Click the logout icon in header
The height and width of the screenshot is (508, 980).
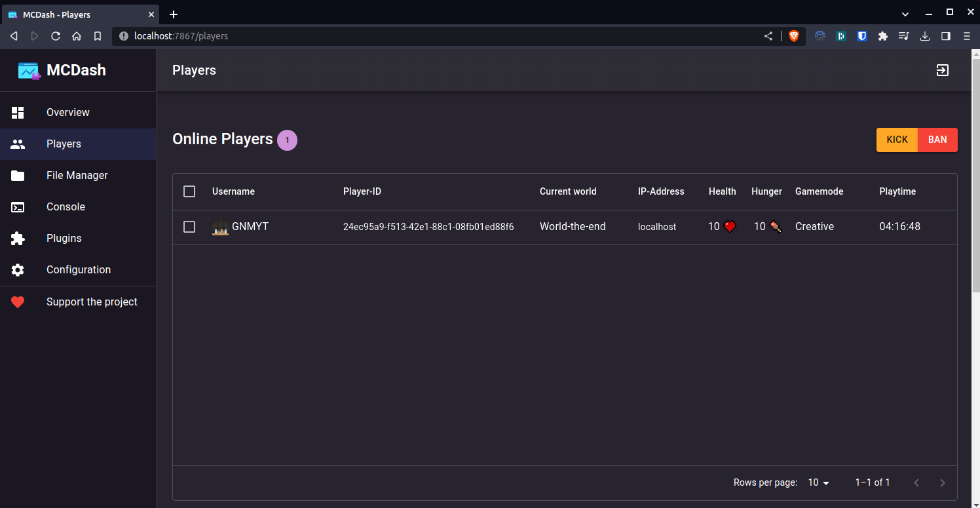point(942,70)
